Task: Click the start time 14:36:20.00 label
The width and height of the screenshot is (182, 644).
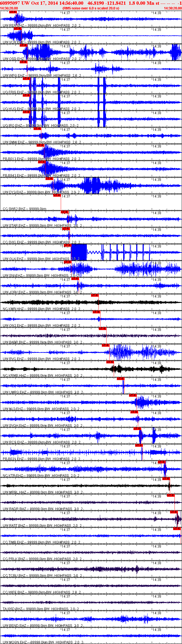Action: point(9,8)
